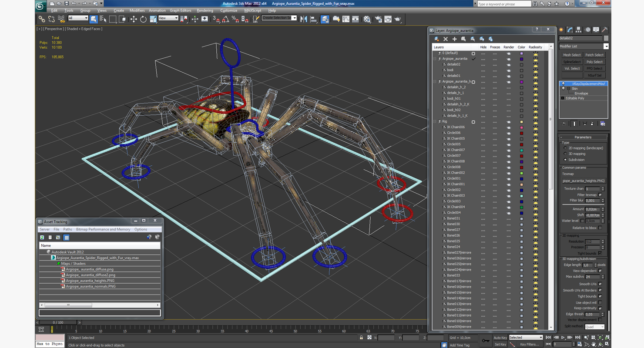Select the 2D mapping (landscape) radio button
Image resolution: width=644 pixels, height=348 pixels.
pos(565,148)
